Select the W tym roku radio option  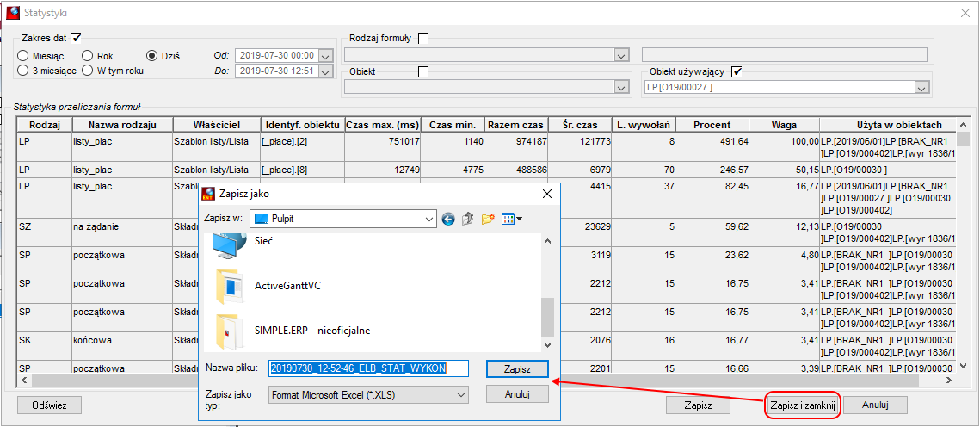tap(88, 71)
